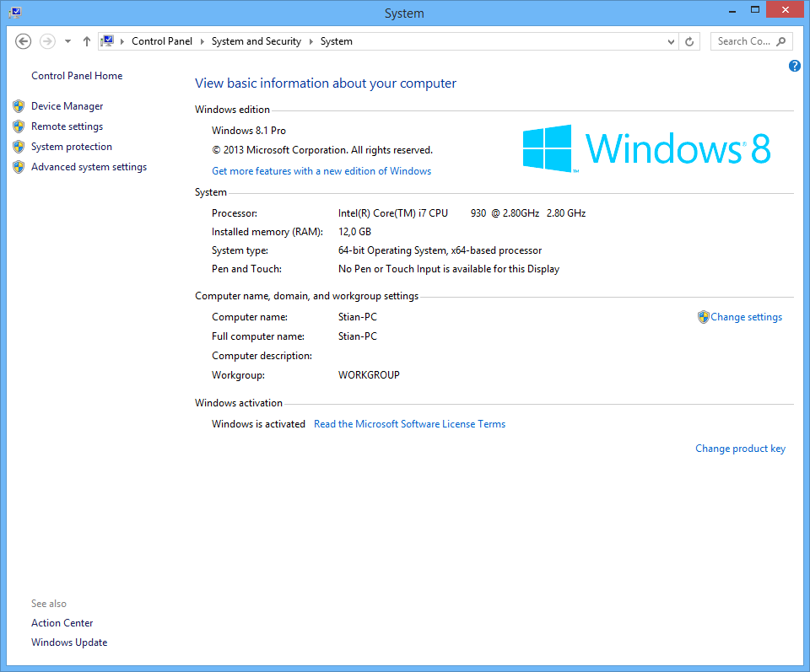
Task: Open Advanced system settings
Action: point(89,167)
